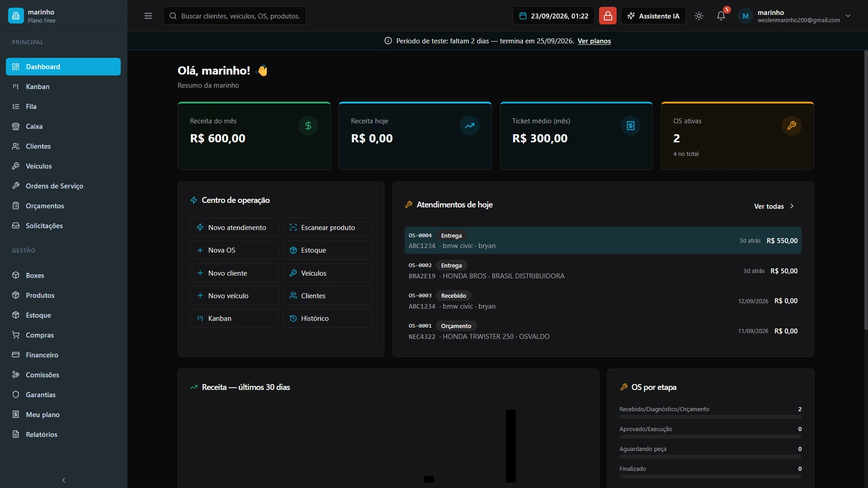The width and height of the screenshot is (868, 488).
Task: Click the receipt icon on Ticket médio
Action: click(631, 126)
